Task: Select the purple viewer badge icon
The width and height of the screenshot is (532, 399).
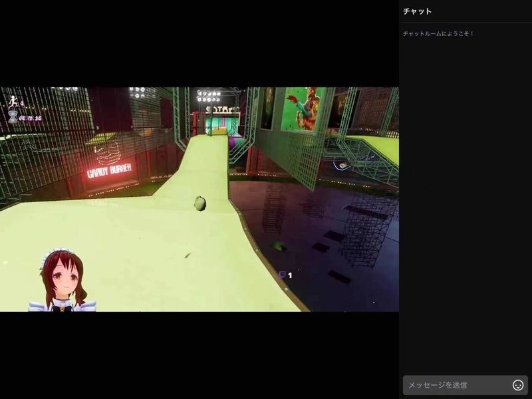Action: pyautogui.click(x=282, y=274)
